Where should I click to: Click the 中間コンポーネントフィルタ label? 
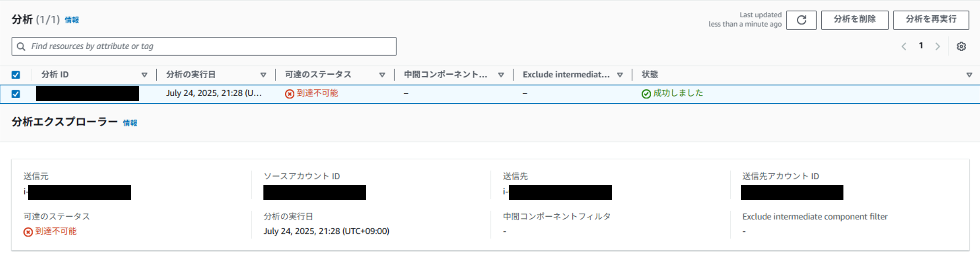[x=557, y=217]
